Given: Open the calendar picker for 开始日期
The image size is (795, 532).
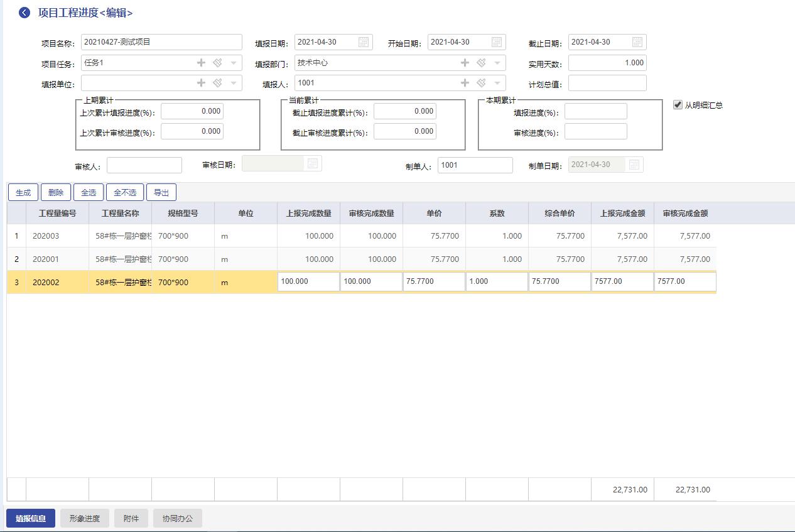Looking at the screenshot, I should pyautogui.click(x=497, y=42).
